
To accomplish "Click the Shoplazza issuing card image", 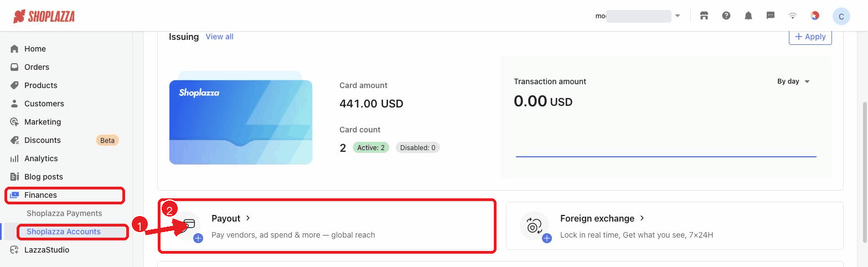I will tap(241, 122).
